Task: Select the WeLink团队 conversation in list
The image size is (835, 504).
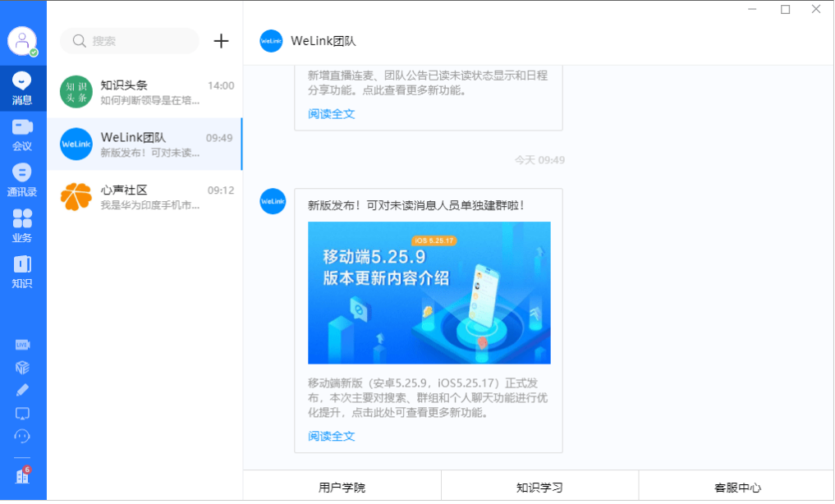Action: [x=145, y=144]
